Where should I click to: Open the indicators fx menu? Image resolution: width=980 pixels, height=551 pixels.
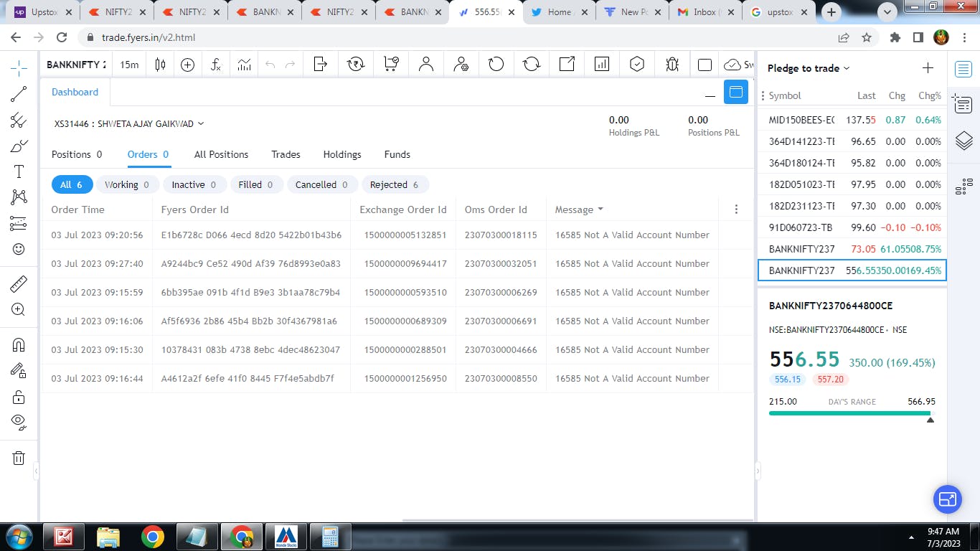[216, 65]
